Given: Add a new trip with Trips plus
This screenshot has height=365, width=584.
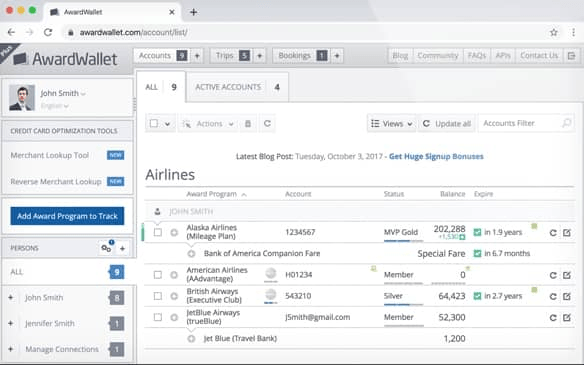Looking at the screenshot, I should [x=260, y=56].
